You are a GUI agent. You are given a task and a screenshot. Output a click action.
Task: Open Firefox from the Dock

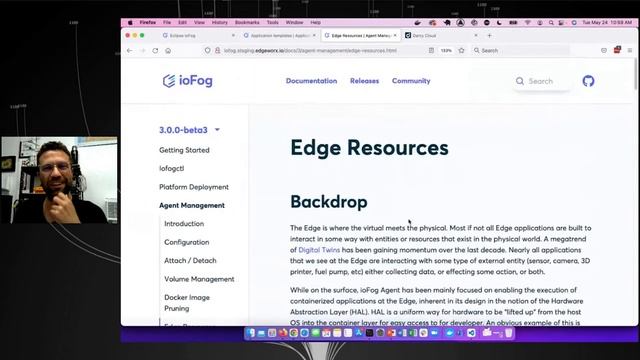click(283, 333)
